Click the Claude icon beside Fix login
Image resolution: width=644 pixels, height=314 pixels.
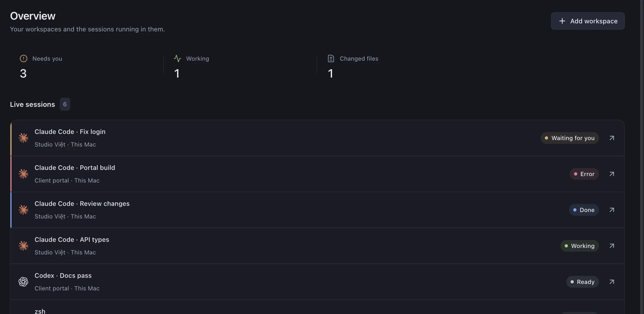[x=23, y=138]
